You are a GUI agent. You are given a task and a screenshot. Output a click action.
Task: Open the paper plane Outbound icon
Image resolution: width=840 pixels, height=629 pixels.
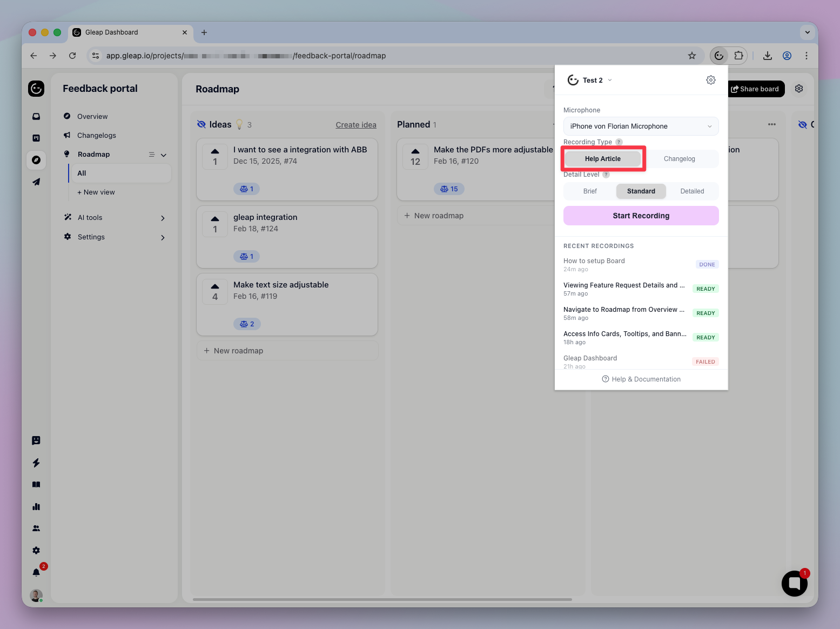[x=36, y=182]
